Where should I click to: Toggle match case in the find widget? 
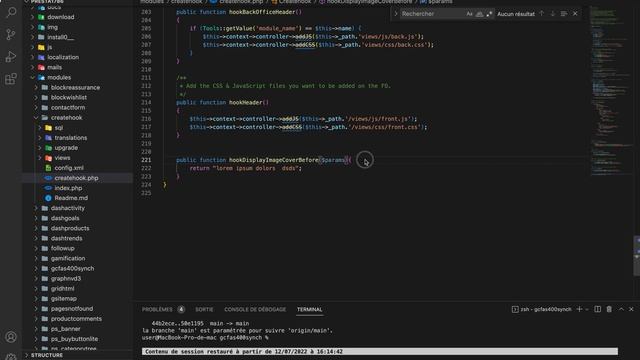469,14
